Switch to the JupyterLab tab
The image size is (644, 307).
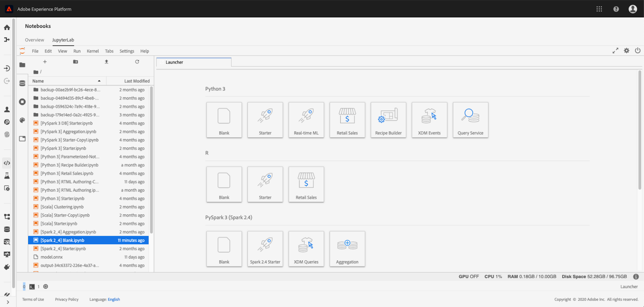[63, 40]
